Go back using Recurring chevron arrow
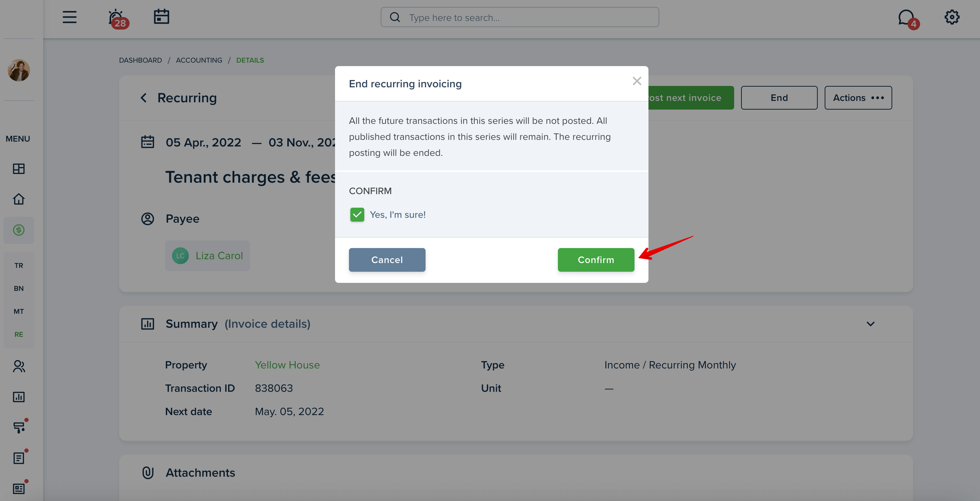980x501 pixels. click(143, 98)
